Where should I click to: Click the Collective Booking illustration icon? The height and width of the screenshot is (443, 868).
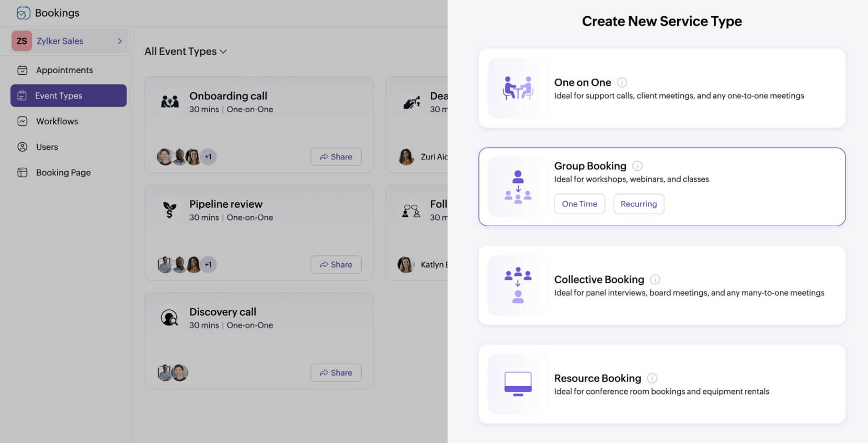point(518,285)
